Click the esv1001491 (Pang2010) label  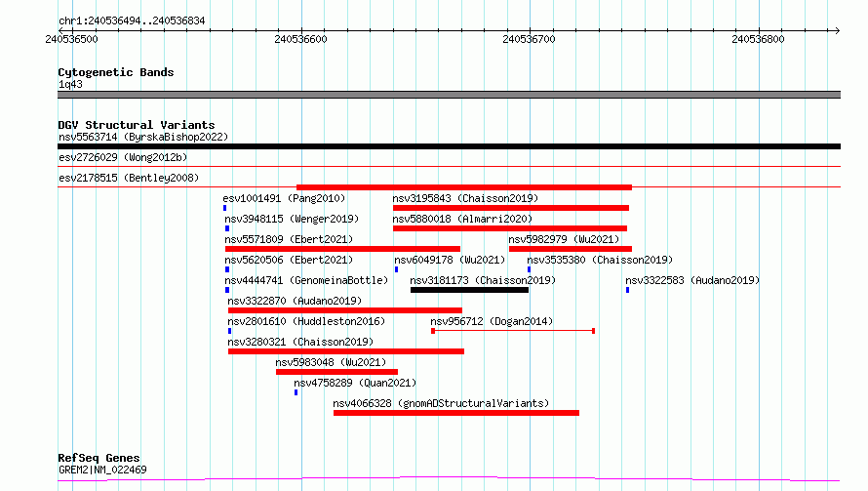pos(284,198)
